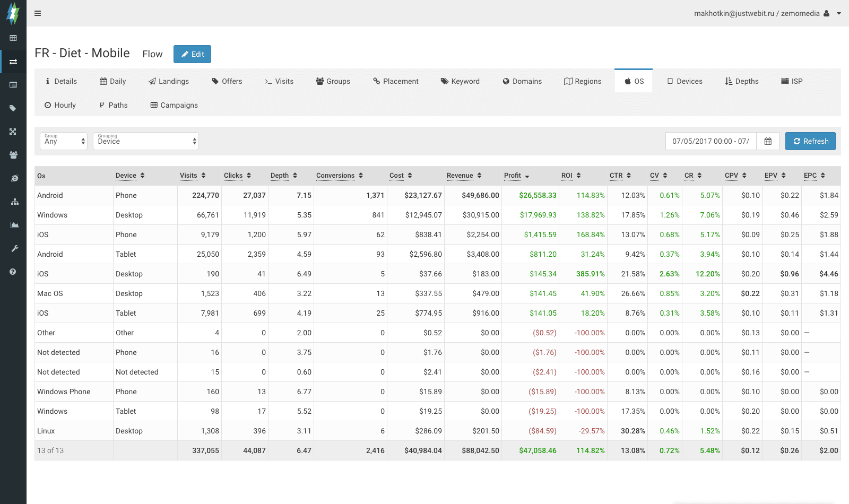Click the expand arrows sidebar icon
Viewport: 849px width, 504px height.
pos(13,132)
